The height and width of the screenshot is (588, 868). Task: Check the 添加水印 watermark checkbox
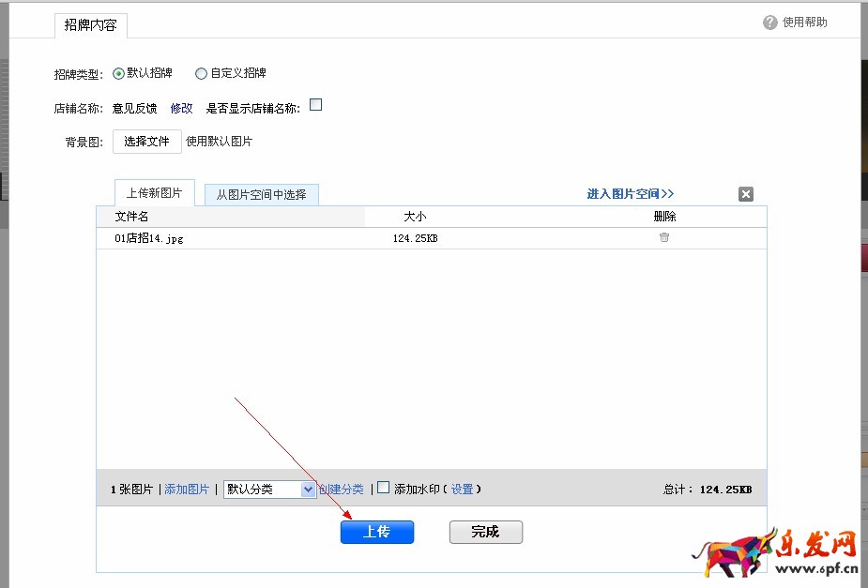(384, 488)
